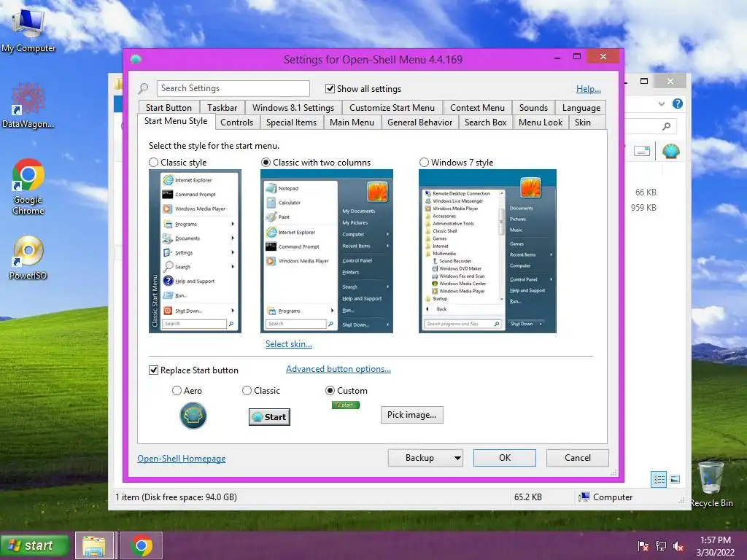Open Windows 8.1 Settings tab
This screenshot has height=560, width=747.
click(x=293, y=108)
